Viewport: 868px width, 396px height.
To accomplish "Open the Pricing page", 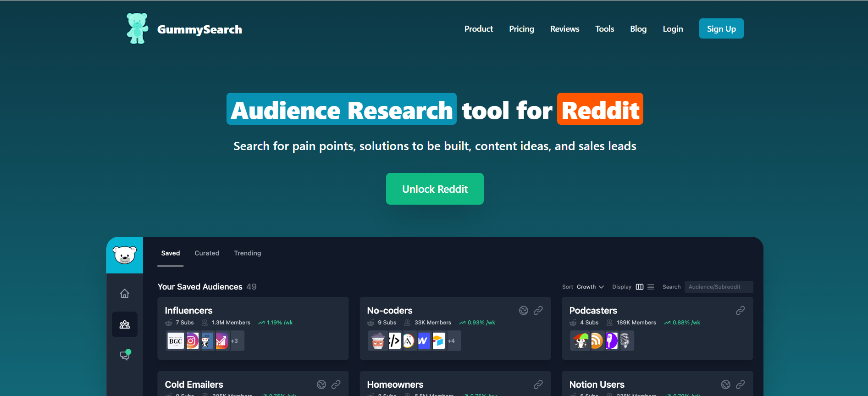I will point(521,29).
